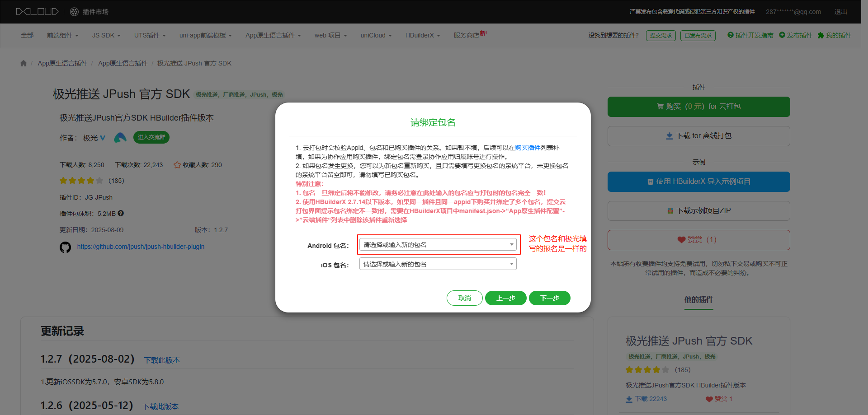The image size is (868, 415).
Task: Click 购买 (0 元) for 云打包
Action: pos(698,107)
